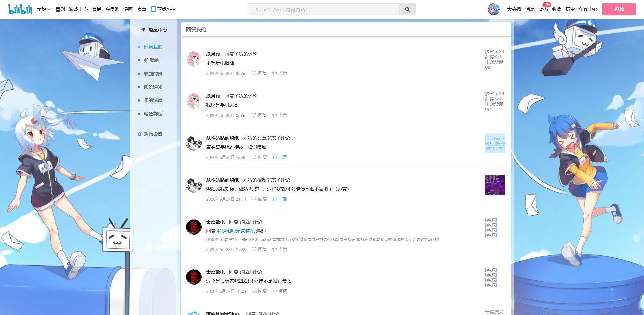Click 玖月ru avatar on 我这是手机大哥 reply

coord(194,101)
